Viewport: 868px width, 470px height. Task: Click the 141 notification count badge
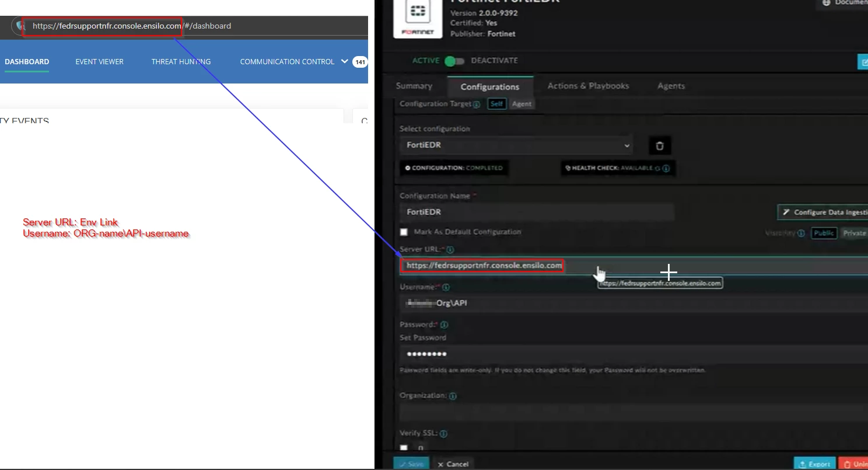click(360, 62)
